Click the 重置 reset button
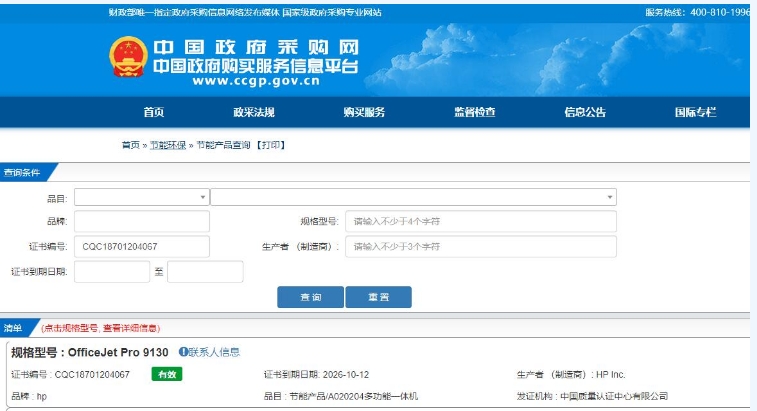757x411 pixels. (378, 297)
